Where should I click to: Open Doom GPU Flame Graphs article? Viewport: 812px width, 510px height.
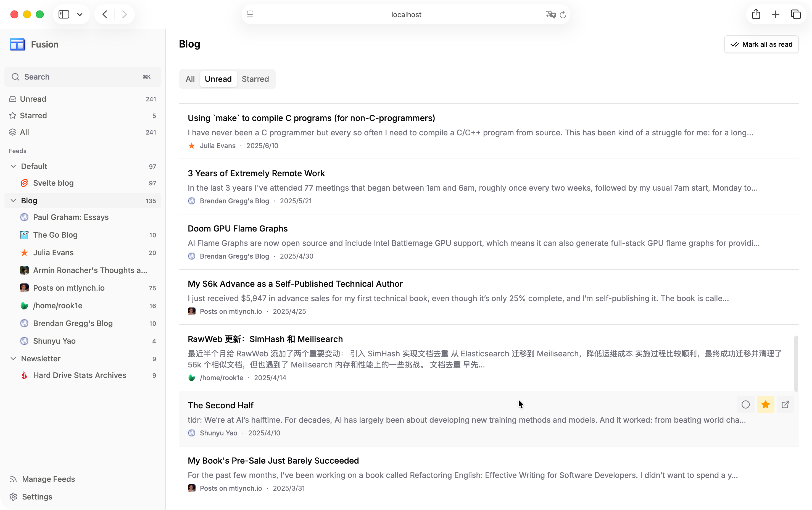(x=238, y=229)
